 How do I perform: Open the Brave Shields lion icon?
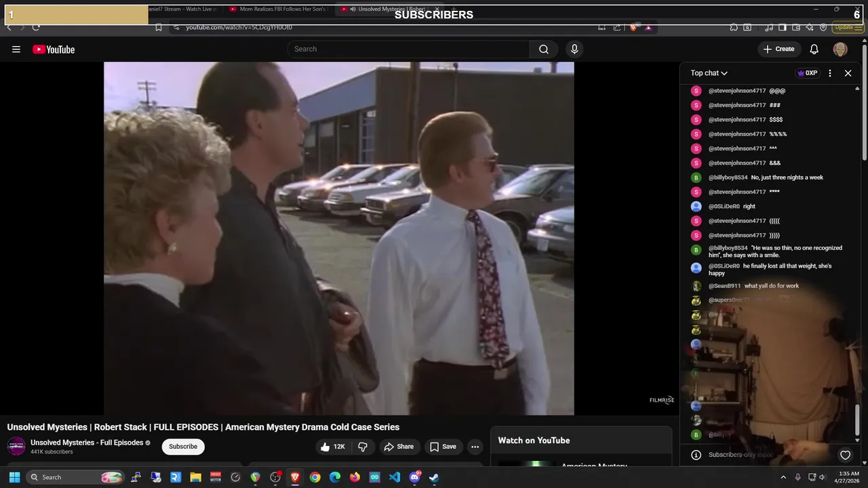pyautogui.click(x=633, y=27)
